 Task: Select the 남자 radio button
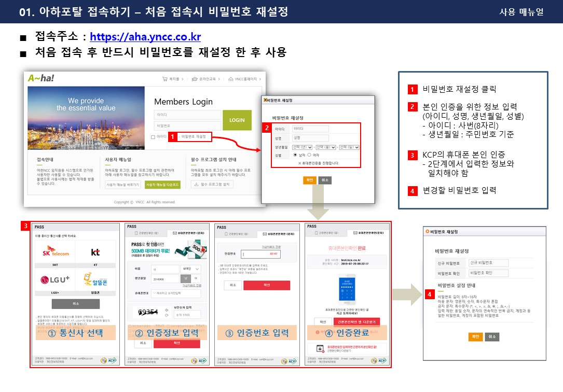[296, 155]
